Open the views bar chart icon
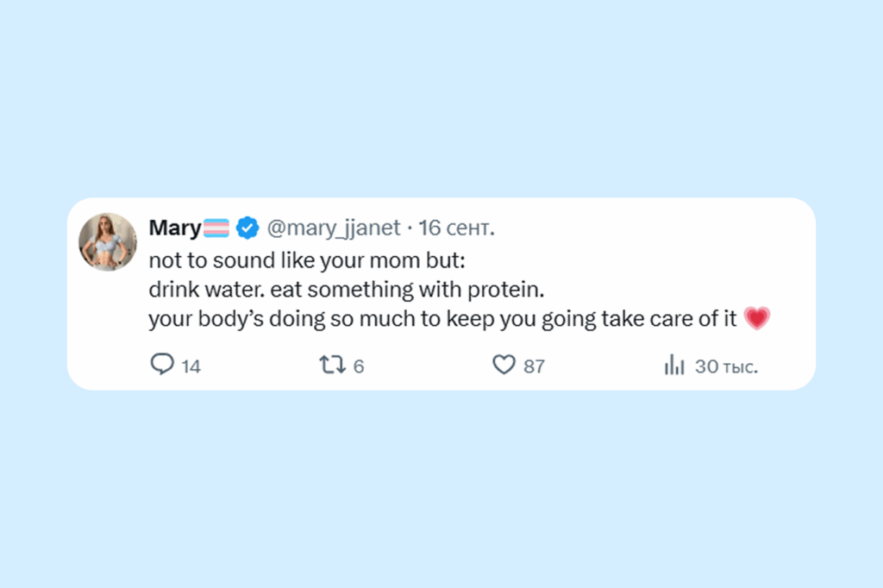The height and width of the screenshot is (588, 883). pyautogui.click(x=674, y=366)
